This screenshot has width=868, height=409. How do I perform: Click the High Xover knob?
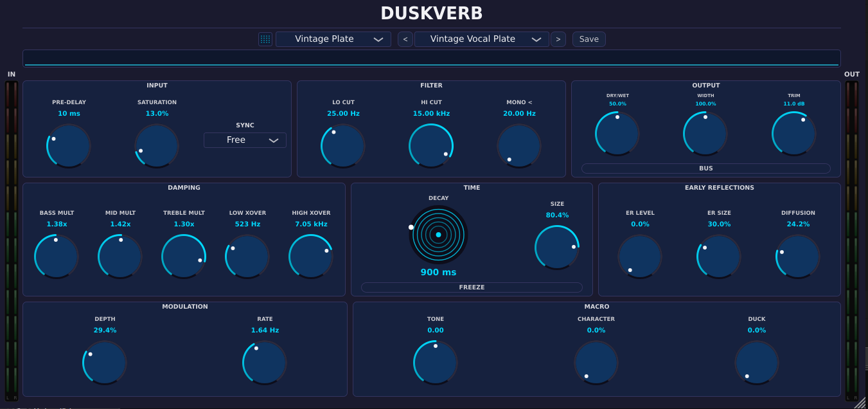(x=311, y=256)
